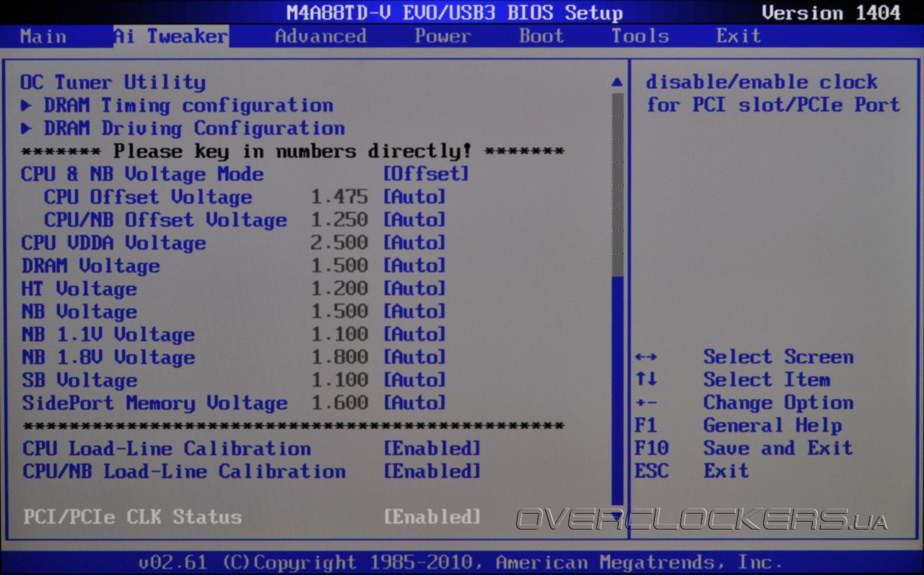924x575 pixels.
Task: Select the NB 1.8V Voltage label
Action: point(108,358)
